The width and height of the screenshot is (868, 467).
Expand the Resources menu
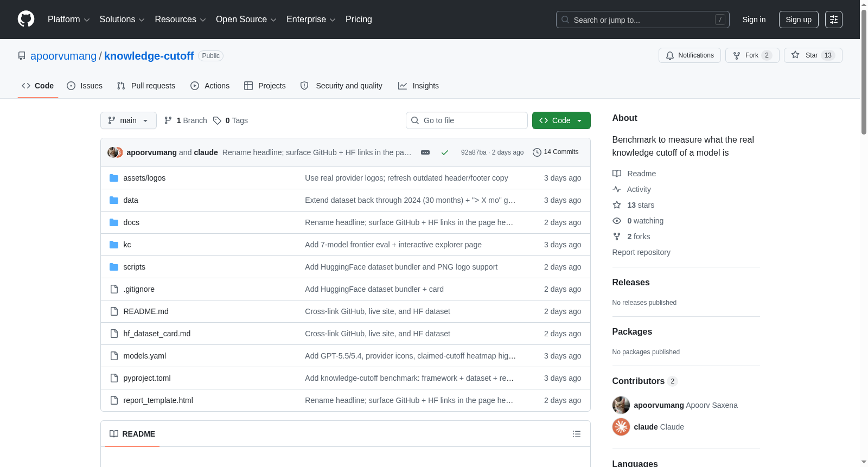tap(180, 20)
